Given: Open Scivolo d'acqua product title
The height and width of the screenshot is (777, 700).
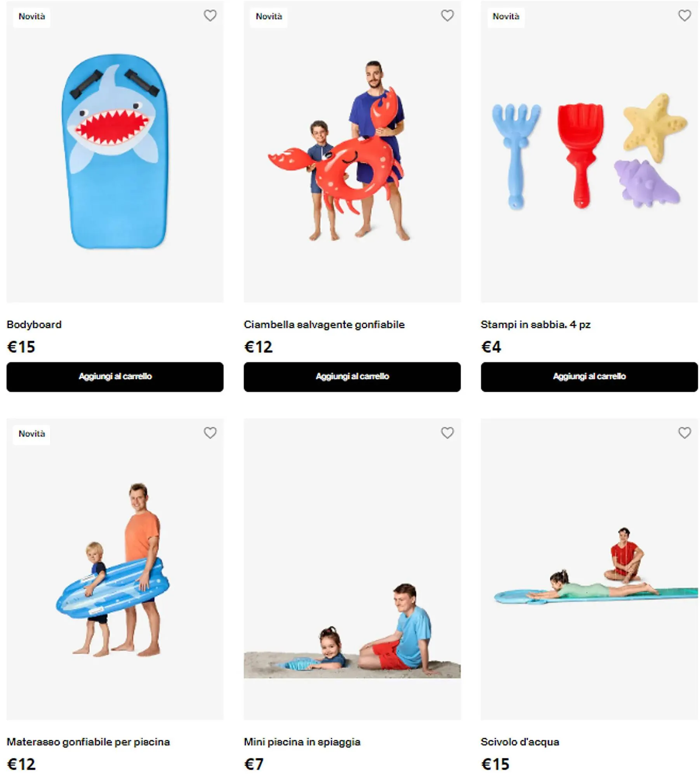Looking at the screenshot, I should [x=520, y=742].
